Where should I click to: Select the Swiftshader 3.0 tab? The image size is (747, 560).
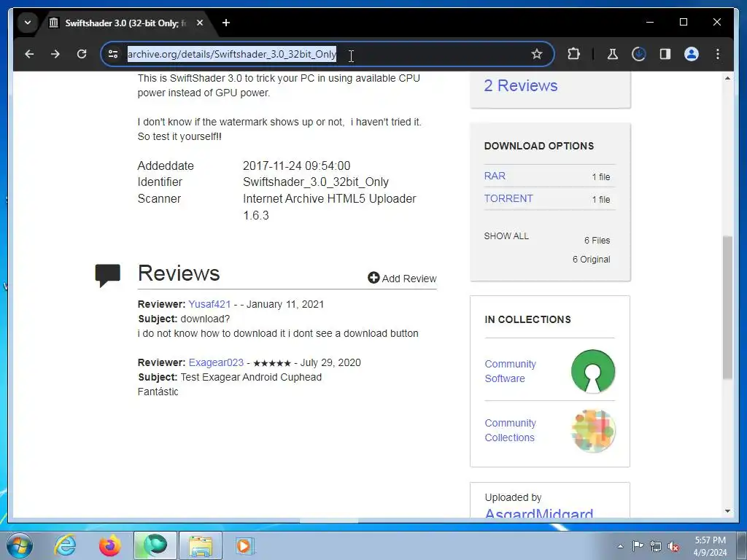[125, 23]
